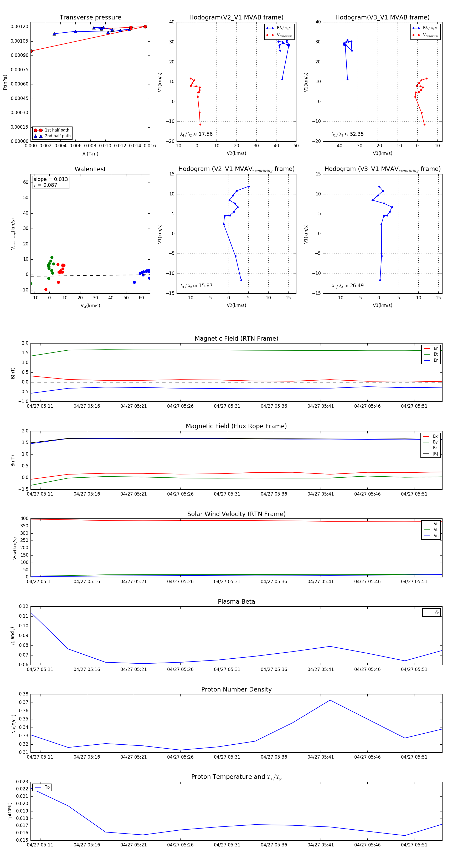The image size is (473, 868).
Task: Select the '1st half path' legend entry
Action: coord(52,130)
